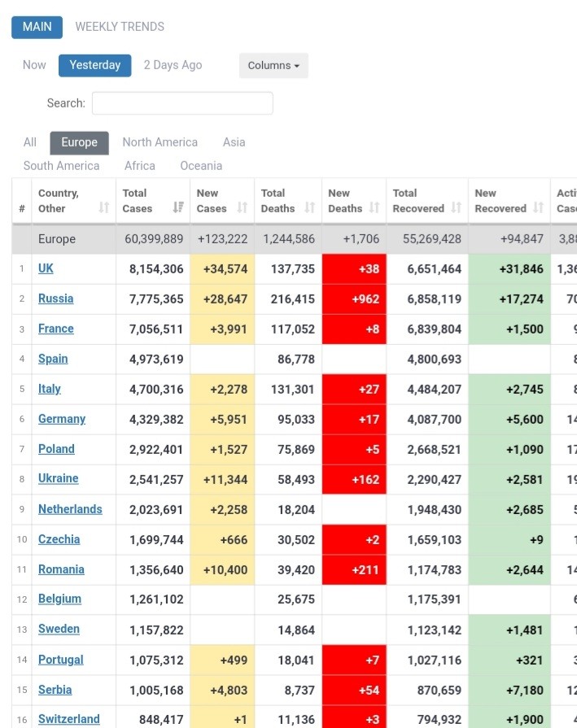Filter table by Asia

tap(234, 142)
